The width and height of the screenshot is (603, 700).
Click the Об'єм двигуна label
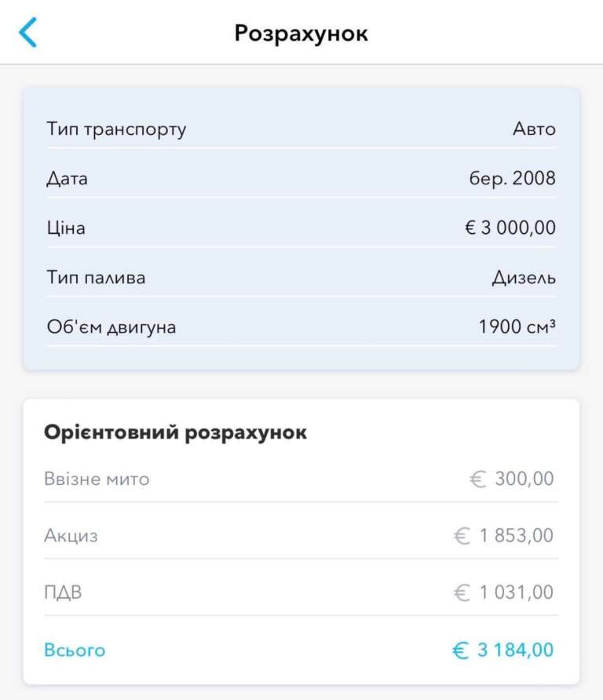point(111,327)
